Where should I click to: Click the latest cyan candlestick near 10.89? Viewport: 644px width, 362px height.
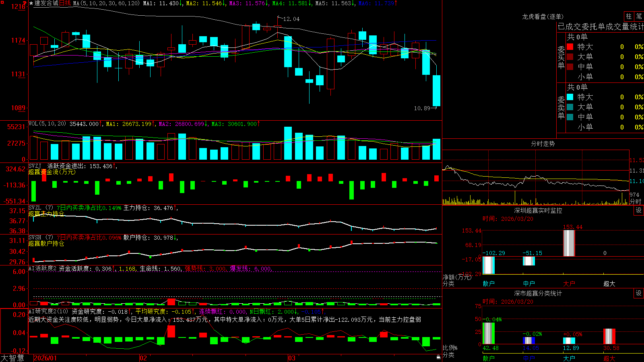point(436,90)
